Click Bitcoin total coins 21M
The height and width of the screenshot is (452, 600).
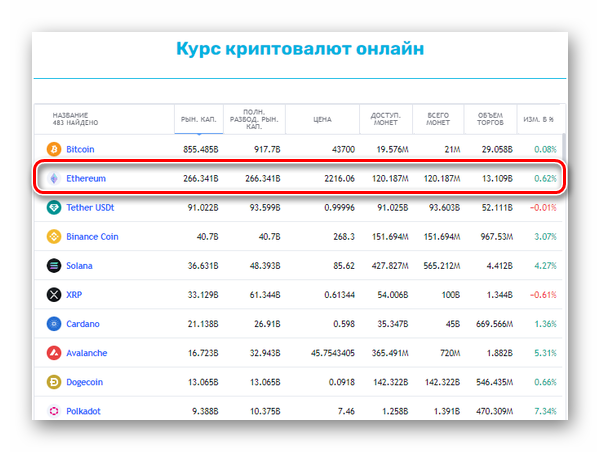point(452,149)
